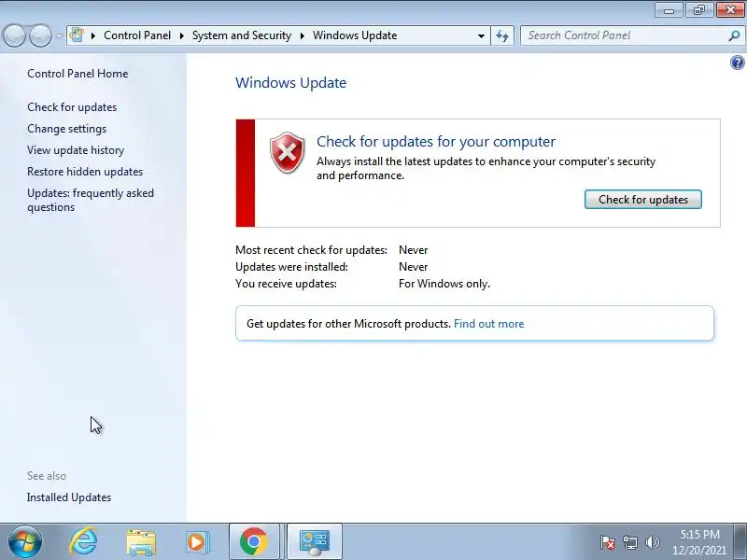The width and height of the screenshot is (747, 560).
Task: Expand arrow after System and Security breadcrumb
Action: pos(302,35)
